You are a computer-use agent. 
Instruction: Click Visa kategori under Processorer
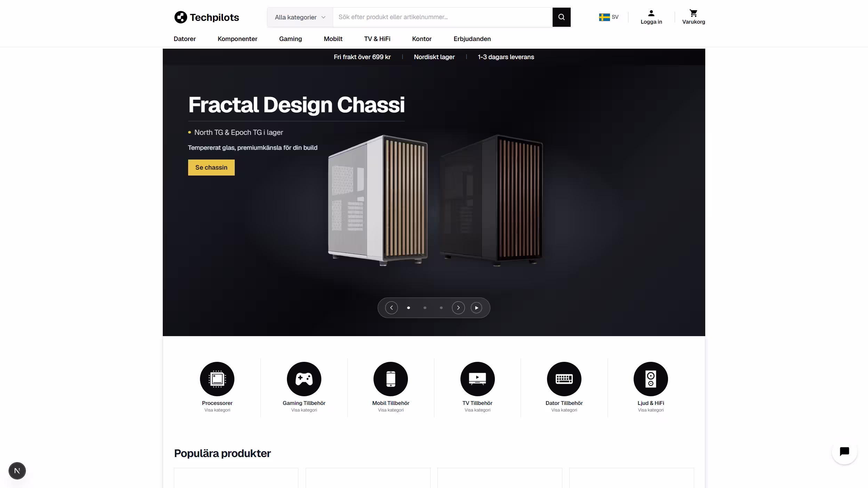pos(217,410)
